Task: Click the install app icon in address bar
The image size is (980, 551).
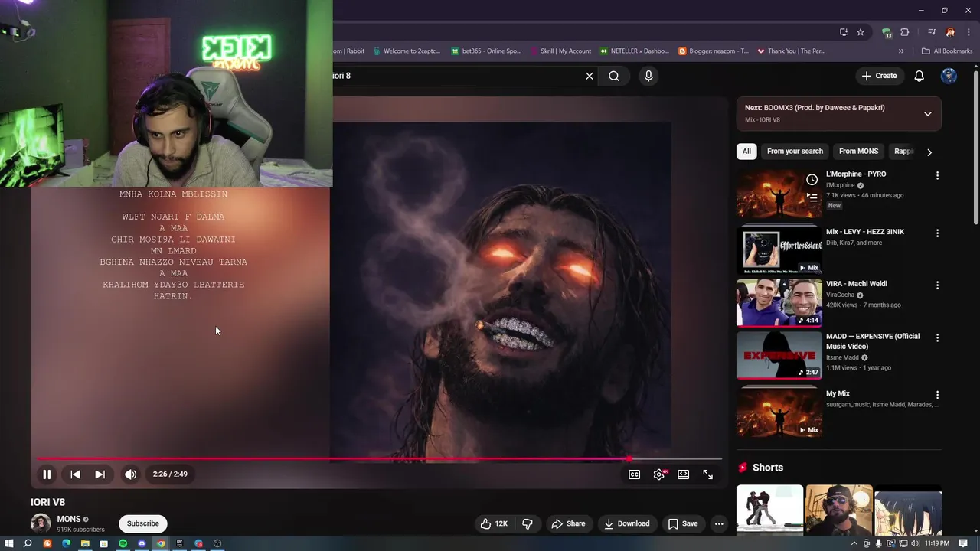Action: (x=844, y=32)
